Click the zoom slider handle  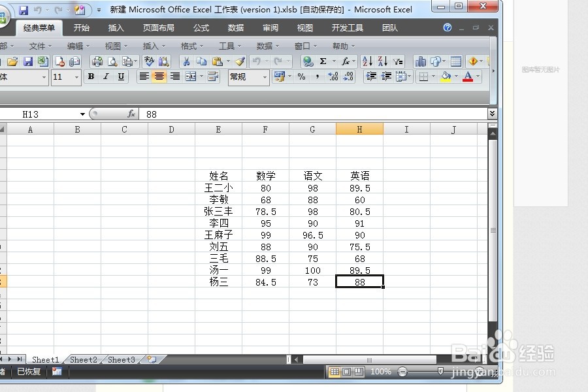point(440,371)
